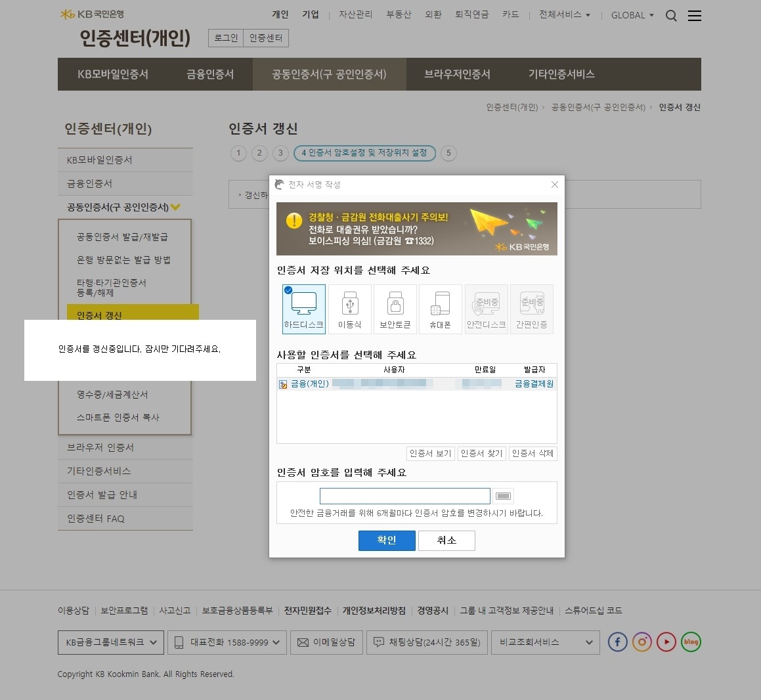Select the 보안토큰 security token icon
The height and width of the screenshot is (700, 761).
click(395, 309)
